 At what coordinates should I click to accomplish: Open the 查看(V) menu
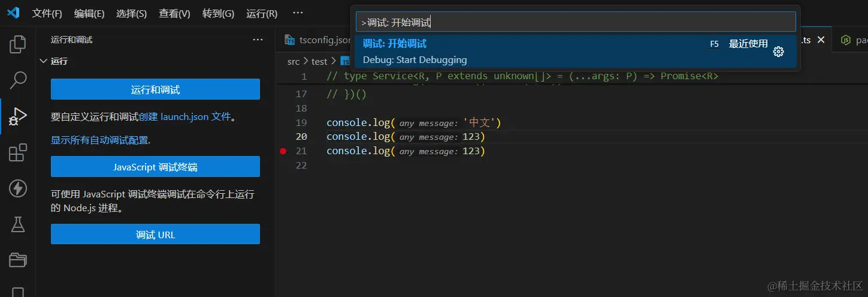(x=174, y=13)
